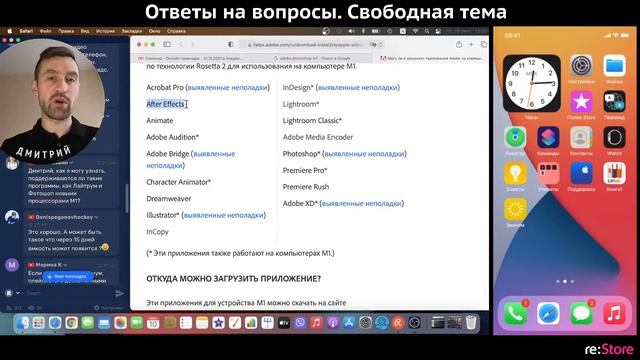Tap the Clock widget on iPhone
Viewport: 640px width, 360px height.
pyautogui.click(x=531, y=83)
